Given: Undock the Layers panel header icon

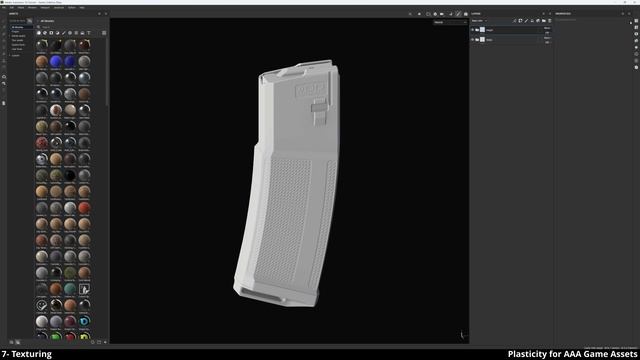Looking at the screenshot, I should coord(543,14).
